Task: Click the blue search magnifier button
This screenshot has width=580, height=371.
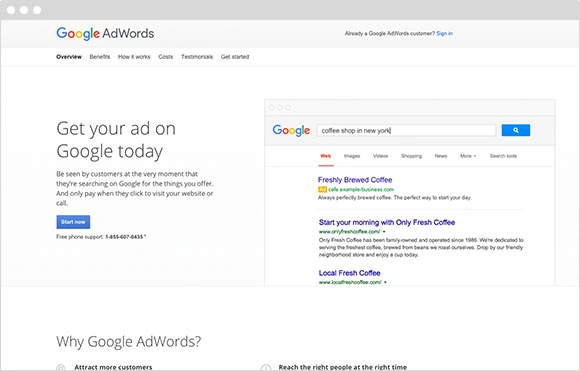Action: [516, 130]
